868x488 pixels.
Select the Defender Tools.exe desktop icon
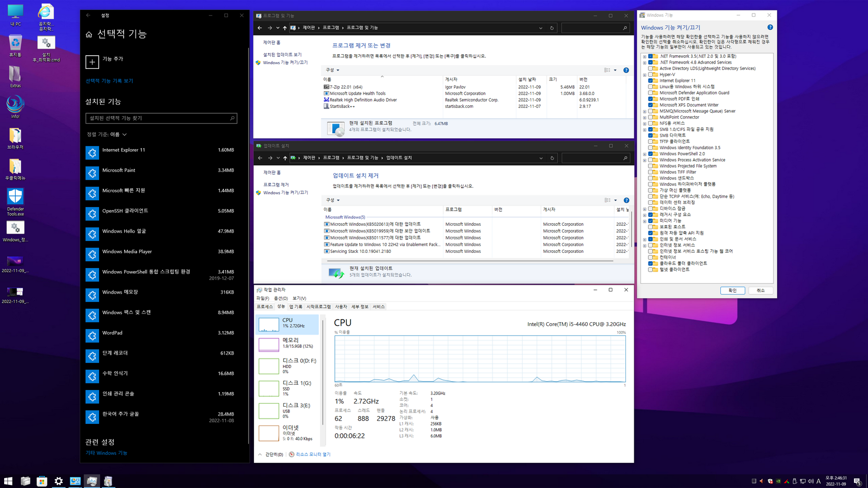[15, 202]
